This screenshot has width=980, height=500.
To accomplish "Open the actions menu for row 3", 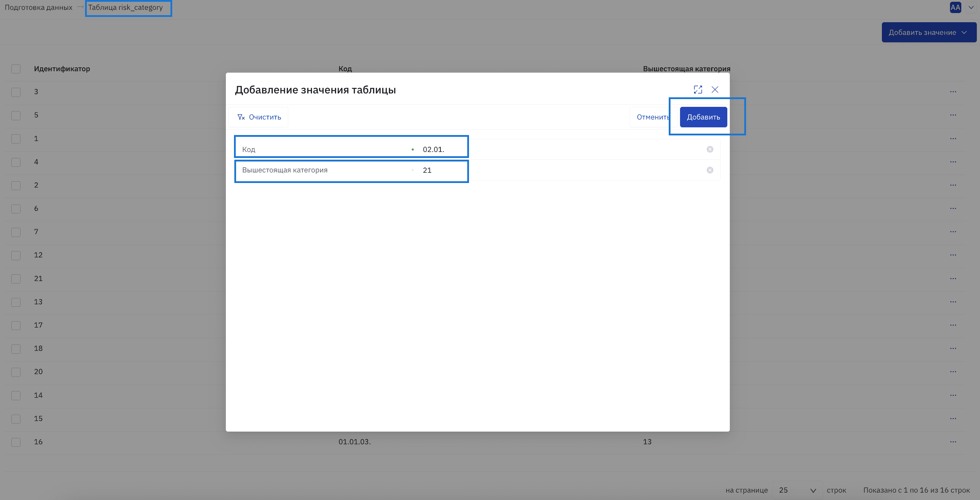I will (953, 92).
